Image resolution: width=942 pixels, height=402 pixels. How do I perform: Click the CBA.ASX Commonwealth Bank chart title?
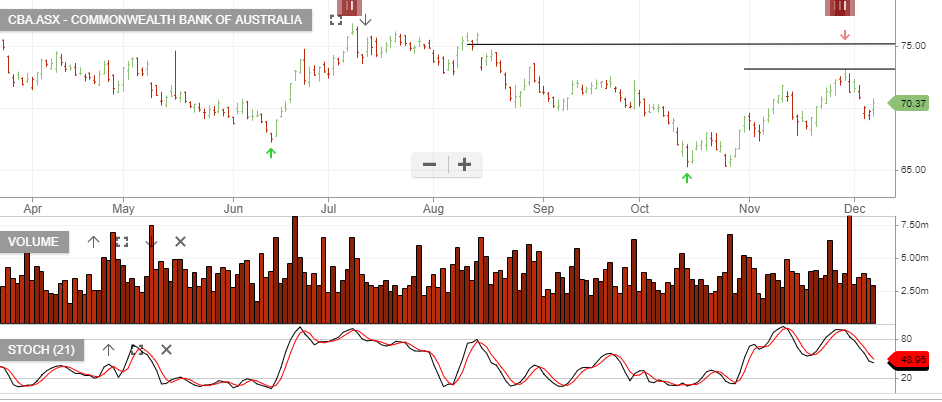click(156, 20)
